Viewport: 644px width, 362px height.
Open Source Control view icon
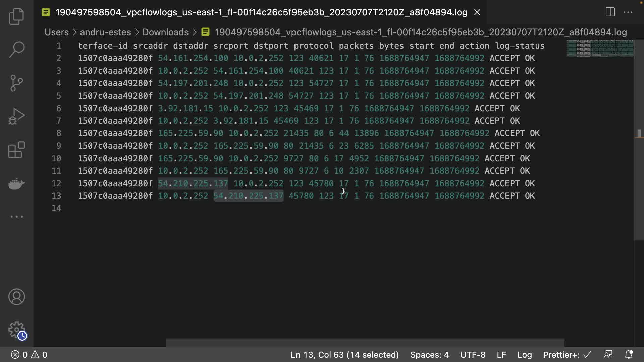[x=16, y=83]
